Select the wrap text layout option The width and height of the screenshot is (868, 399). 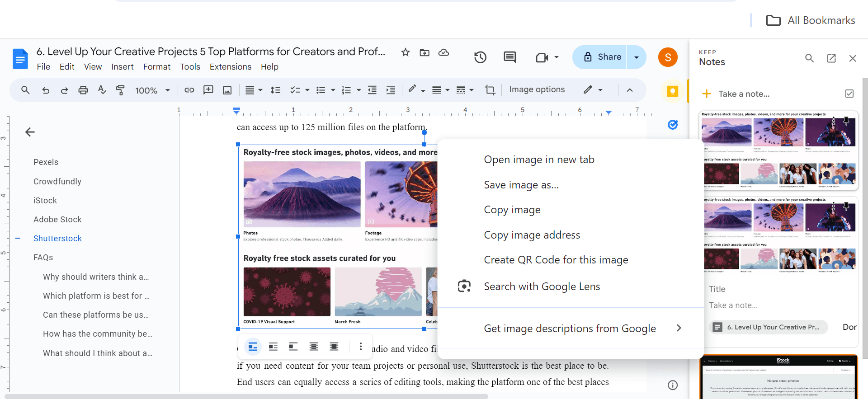(x=273, y=347)
